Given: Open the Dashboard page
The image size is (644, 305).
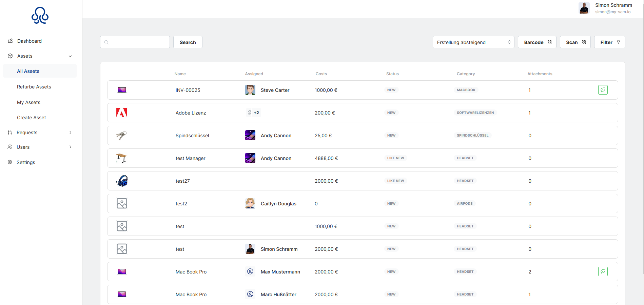Looking at the screenshot, I should (30, 41).
